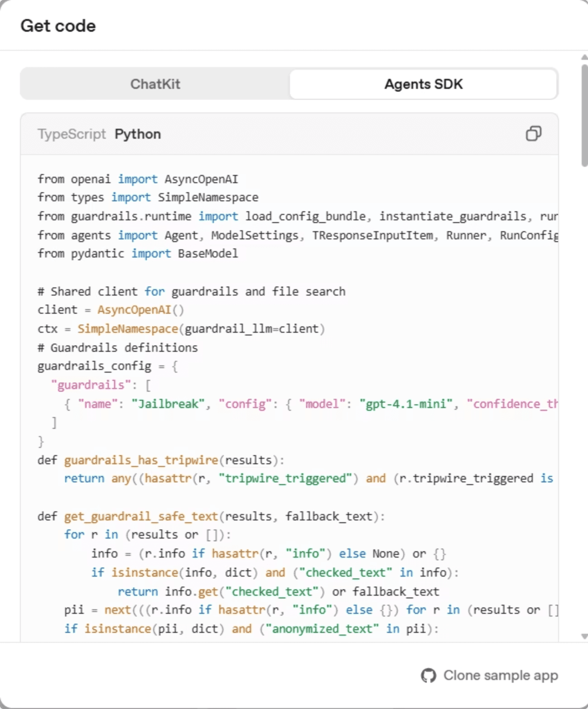Click the 'client = AsyncOpenAI()' line

pyautogui.click(x=111, y=310)
